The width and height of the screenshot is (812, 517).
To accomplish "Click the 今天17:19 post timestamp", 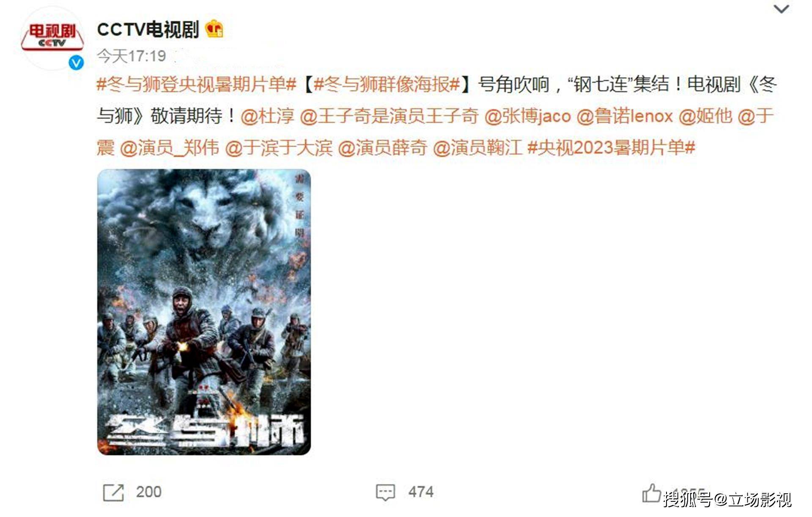I will [132, 56].
